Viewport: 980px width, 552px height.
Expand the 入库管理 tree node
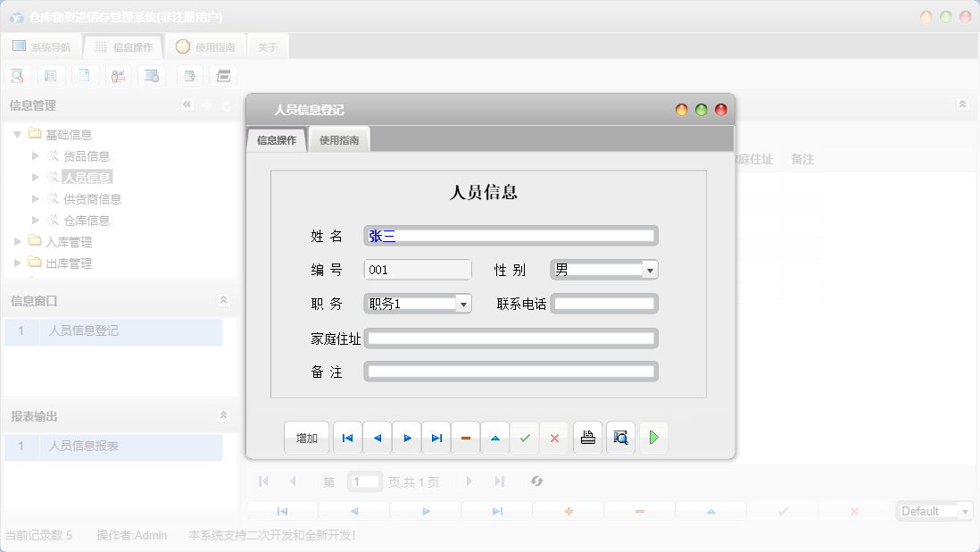click(x=16, y=241)
